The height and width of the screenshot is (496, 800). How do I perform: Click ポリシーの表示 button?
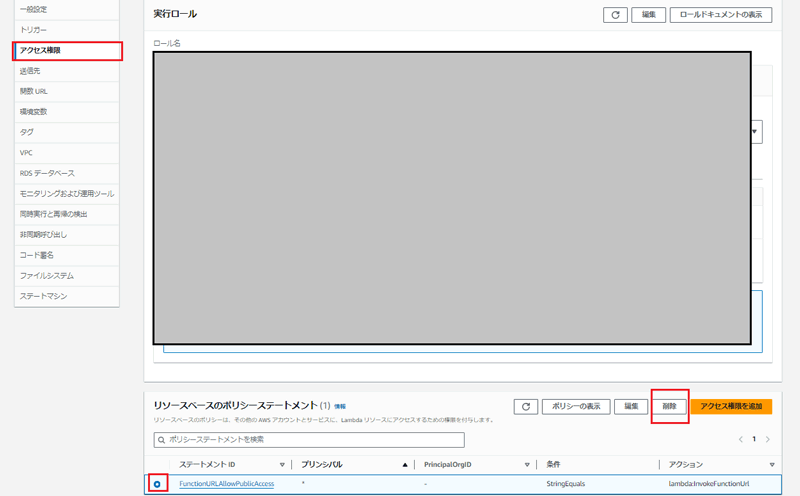coord(576,407)
